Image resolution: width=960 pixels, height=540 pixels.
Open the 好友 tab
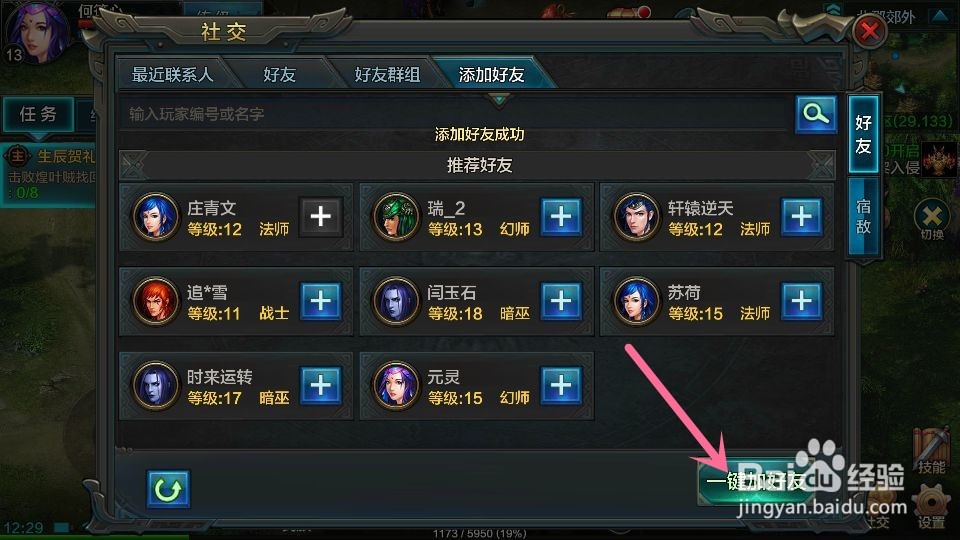click(x=280, y=75)
